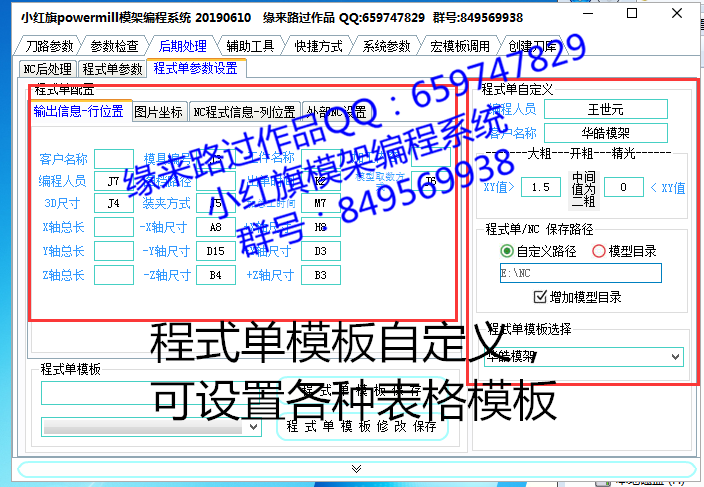The width and height of the screenshot is (704, 487).
Task: Select the NC后处理 sub-tab
Action: (48, 69)
